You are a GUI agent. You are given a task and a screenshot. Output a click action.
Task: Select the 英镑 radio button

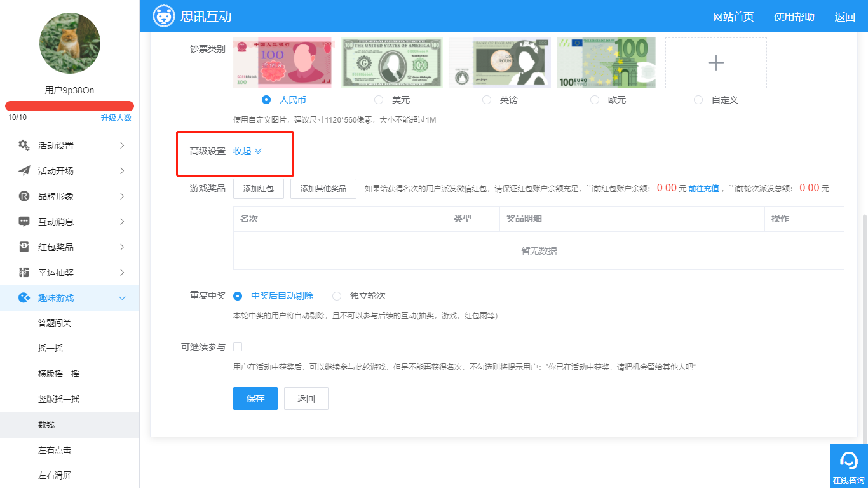487,100
